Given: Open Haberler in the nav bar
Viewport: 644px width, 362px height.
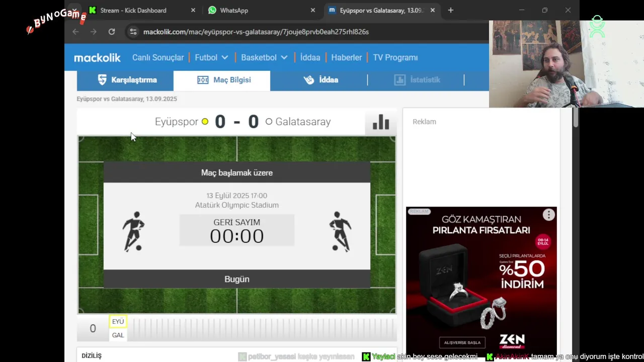Looking at the screenshot, I should pyautogui.click(x=346, y=58).
